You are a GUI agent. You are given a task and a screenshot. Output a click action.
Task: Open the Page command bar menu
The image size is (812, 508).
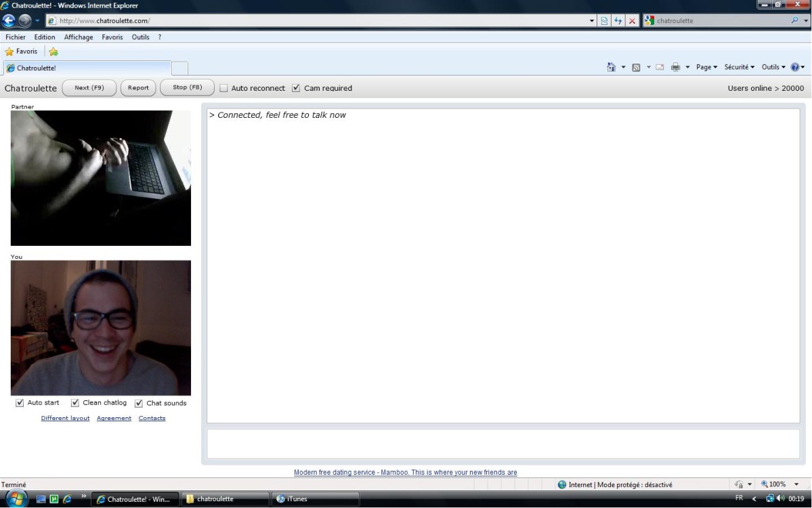[706, 67]
